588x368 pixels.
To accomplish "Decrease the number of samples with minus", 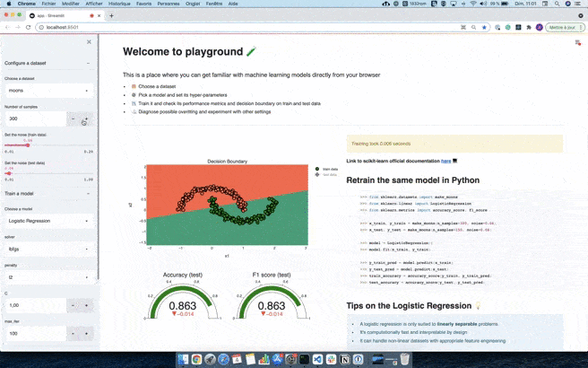I will [x=73, y=118].
